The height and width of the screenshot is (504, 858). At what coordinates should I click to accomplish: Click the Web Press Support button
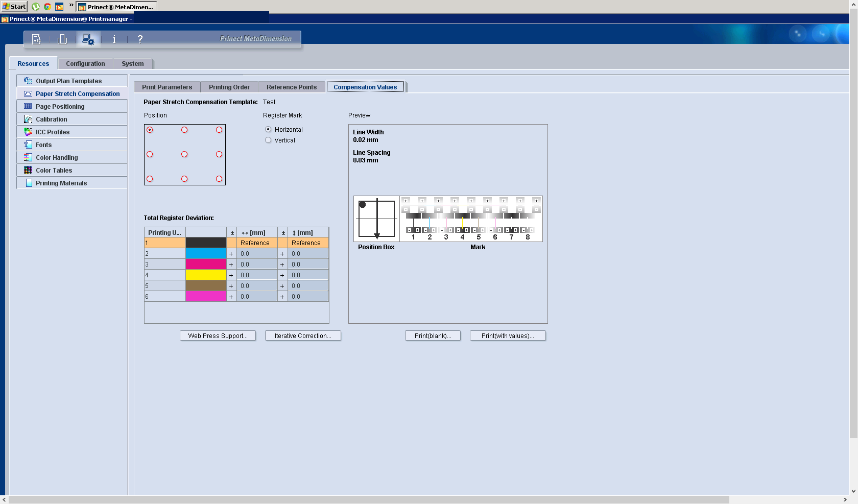tap(218, 336)
